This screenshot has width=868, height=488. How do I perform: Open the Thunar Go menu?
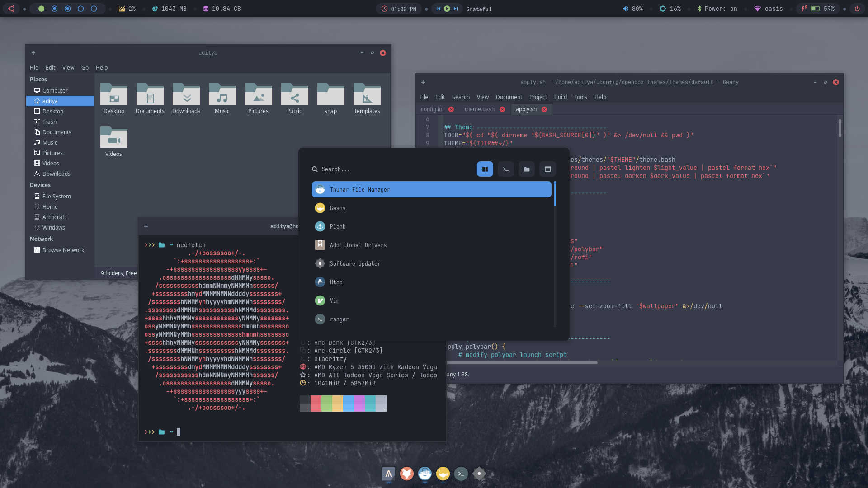tap(85, 67)
